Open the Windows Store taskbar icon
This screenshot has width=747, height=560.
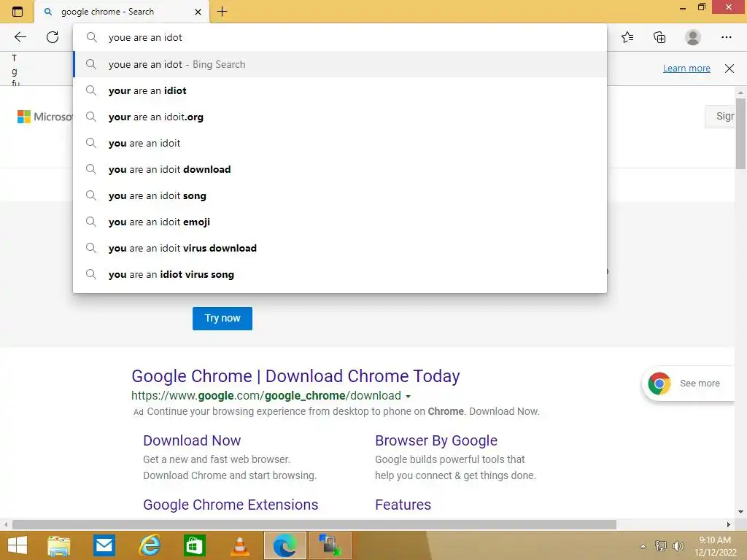(x=194, y=545)
